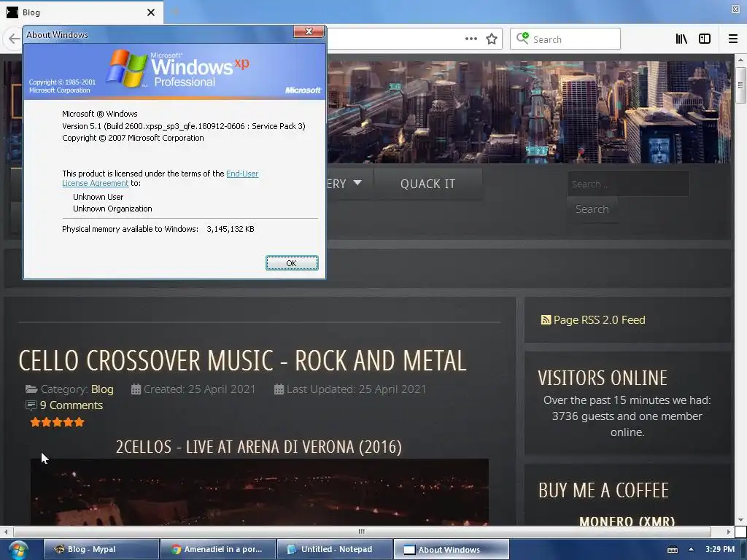747x560 pixels.
Task: Click the category folder icon
Action: click(x=31, y=389)
